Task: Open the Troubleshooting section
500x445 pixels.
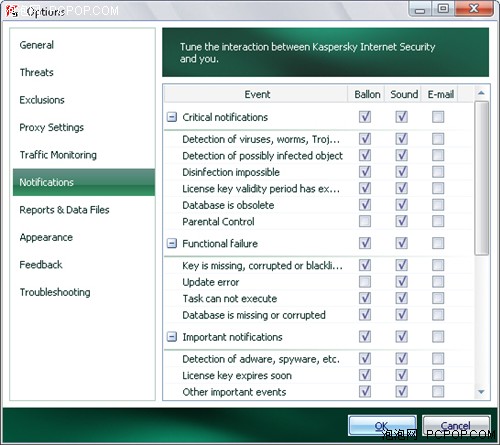Action: click(x=55, y=292)
